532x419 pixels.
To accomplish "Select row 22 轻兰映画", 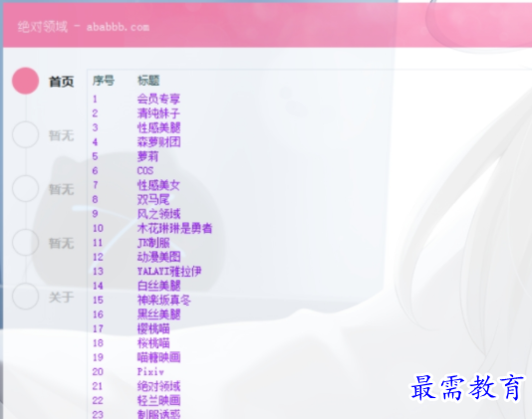I will click(x=158, y=401).
